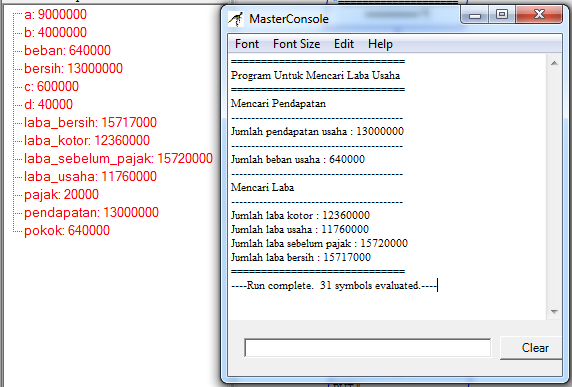Open the Edit menu
The height and width of the screenshot is (387, 572).
click(x=344, y=44)
